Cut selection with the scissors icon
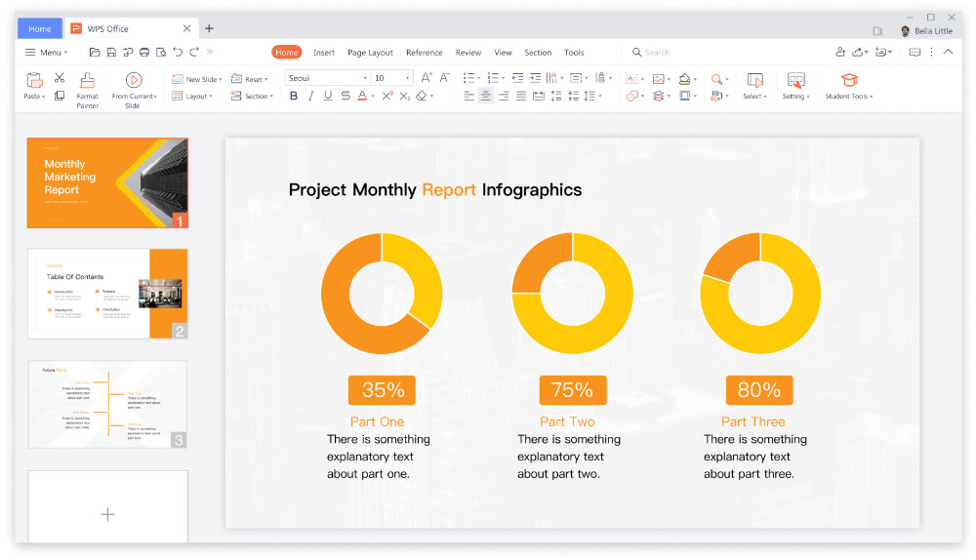 (x=60, y=78)
